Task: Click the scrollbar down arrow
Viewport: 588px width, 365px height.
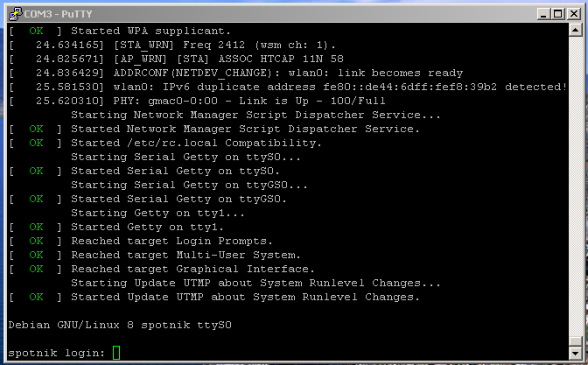Action: (575, 353)
